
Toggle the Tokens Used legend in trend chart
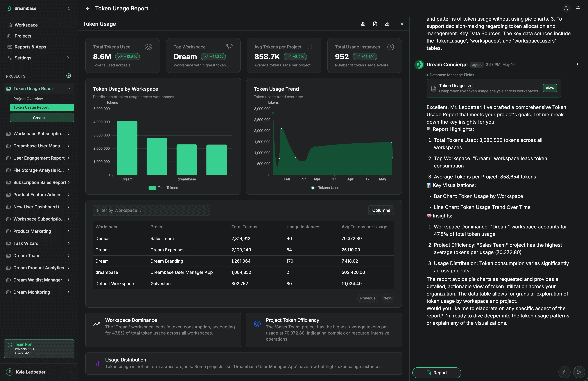coord(324,188)
